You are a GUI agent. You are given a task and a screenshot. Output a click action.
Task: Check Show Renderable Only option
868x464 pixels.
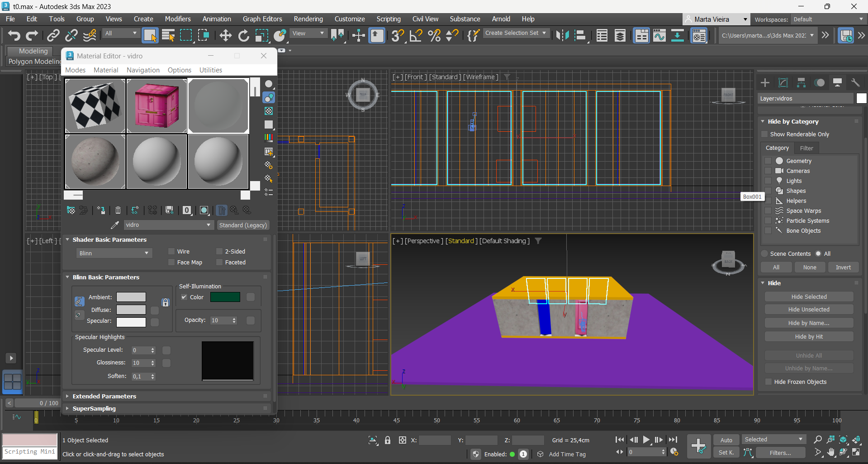pos(765,134)
